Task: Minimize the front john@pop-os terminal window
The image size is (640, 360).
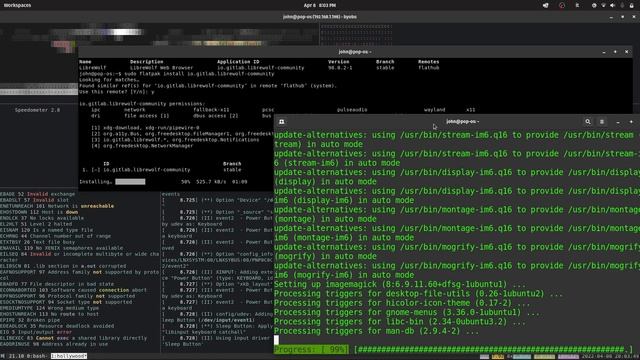Action: click(618, 122)
